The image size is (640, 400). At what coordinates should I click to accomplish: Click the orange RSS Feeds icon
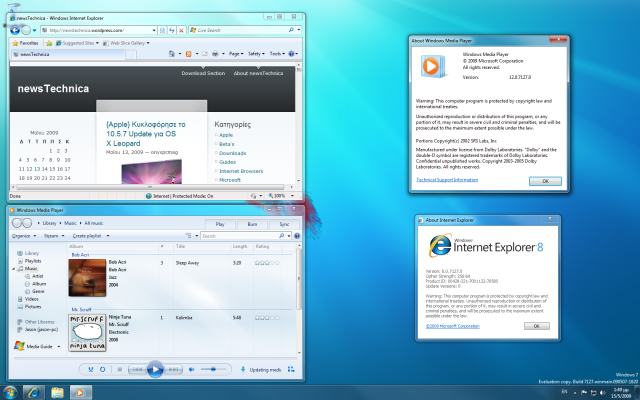(189, 54)
